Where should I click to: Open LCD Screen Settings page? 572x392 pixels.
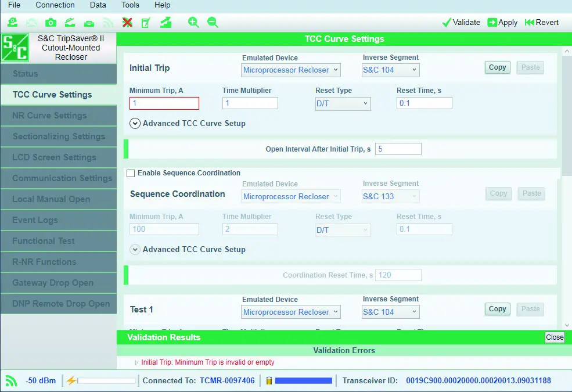[59, 157]
